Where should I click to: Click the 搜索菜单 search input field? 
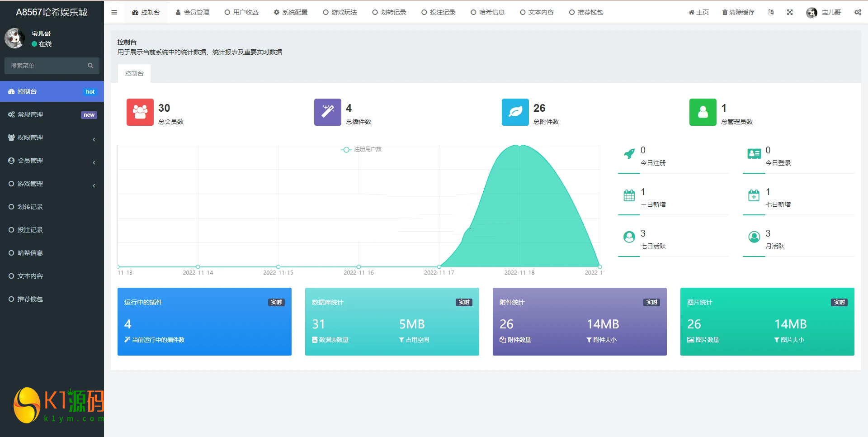pos(45,66)
